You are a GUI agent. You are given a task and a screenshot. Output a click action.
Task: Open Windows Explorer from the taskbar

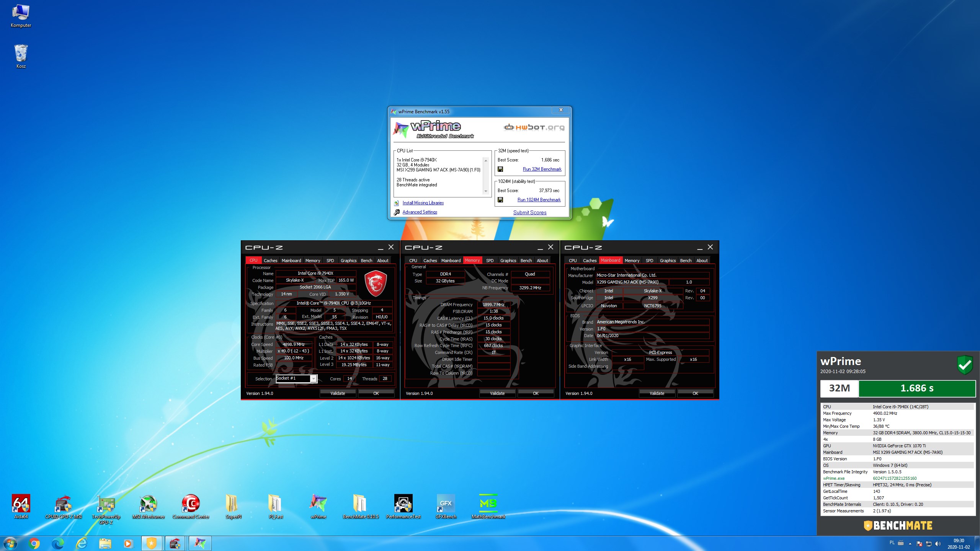point(105,543)
